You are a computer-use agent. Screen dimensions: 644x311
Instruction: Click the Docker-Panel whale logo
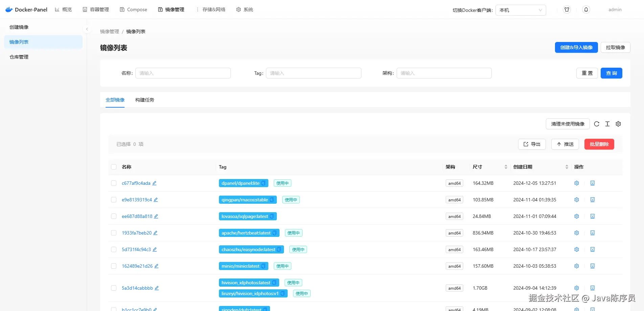[x=9, y=9]
